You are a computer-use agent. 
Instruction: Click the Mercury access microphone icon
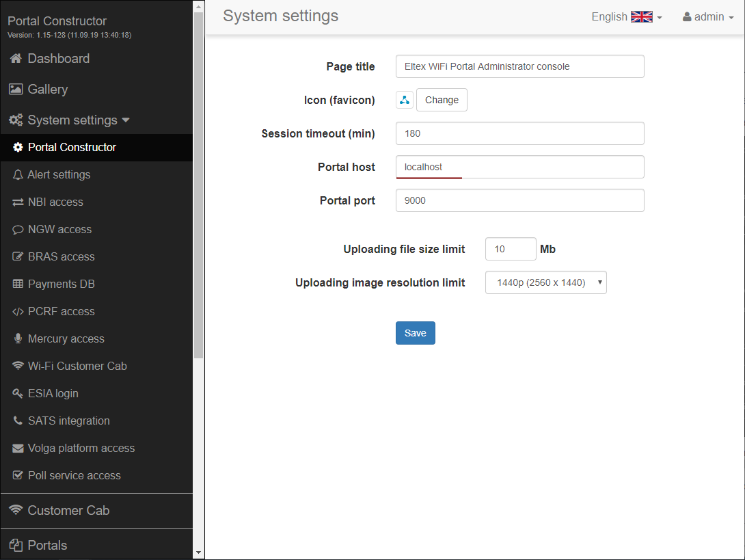[18, 339]
